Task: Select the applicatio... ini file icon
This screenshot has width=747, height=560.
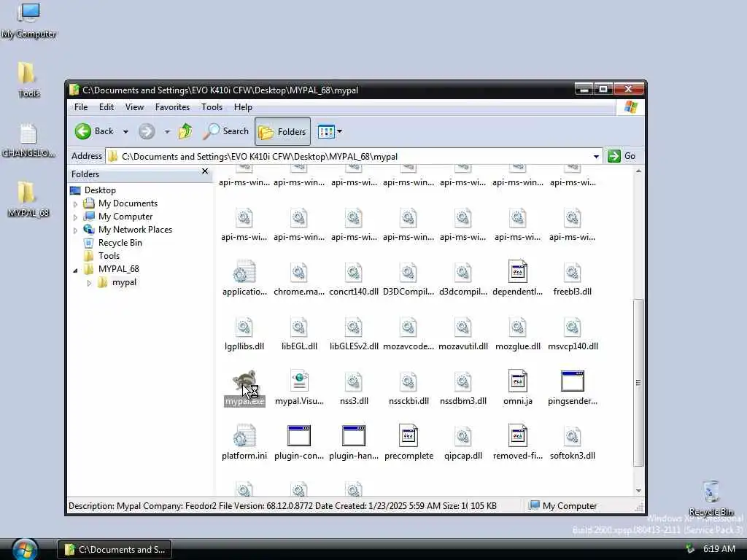Action: (244, 272)
